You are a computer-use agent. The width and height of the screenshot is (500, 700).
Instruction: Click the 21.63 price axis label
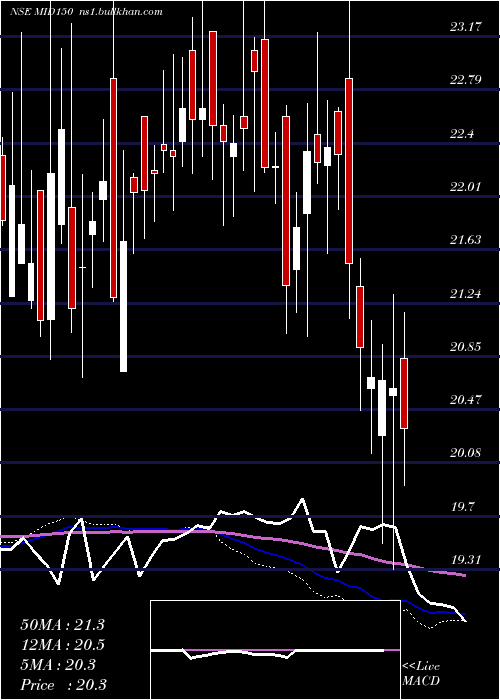(466, 240)
